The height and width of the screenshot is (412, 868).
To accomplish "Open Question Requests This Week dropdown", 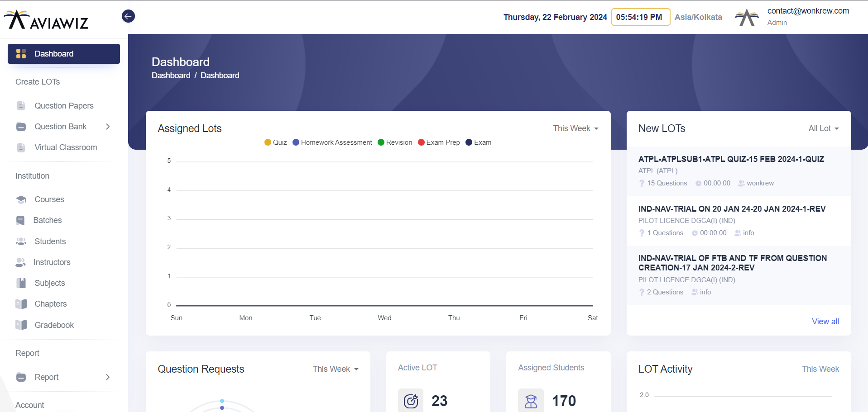I will click(336, 369).
